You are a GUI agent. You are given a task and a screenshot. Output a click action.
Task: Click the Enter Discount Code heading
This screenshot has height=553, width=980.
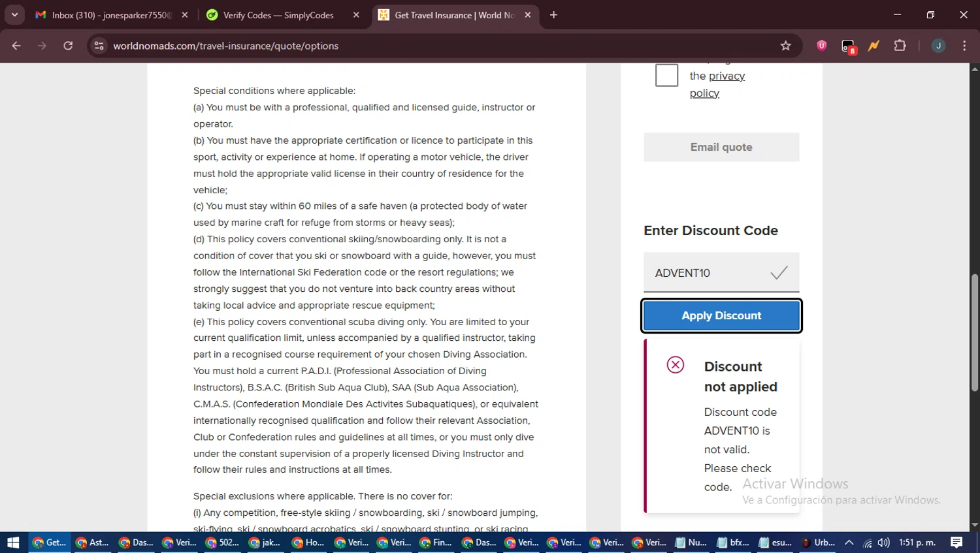[711, 230]
